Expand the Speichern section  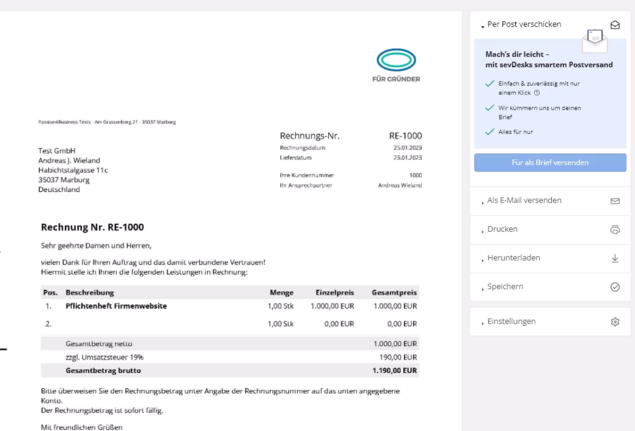point(502,287)
